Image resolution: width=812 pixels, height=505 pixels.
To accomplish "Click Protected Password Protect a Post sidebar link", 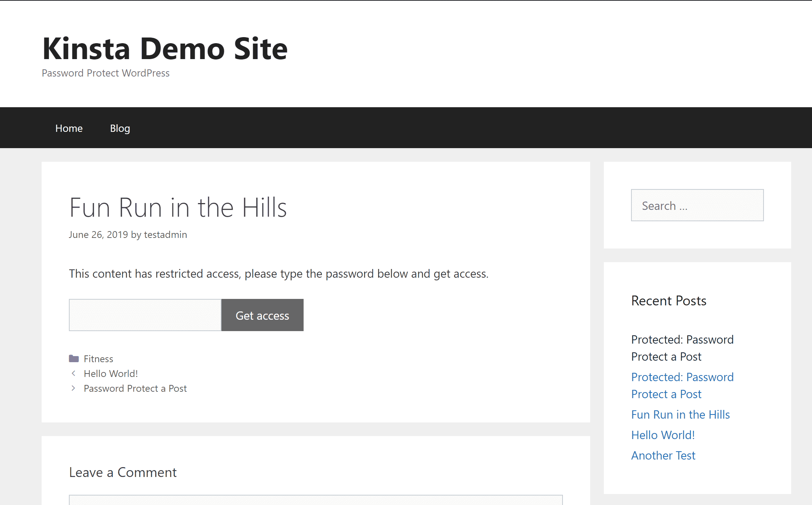I will coord(683,385).
